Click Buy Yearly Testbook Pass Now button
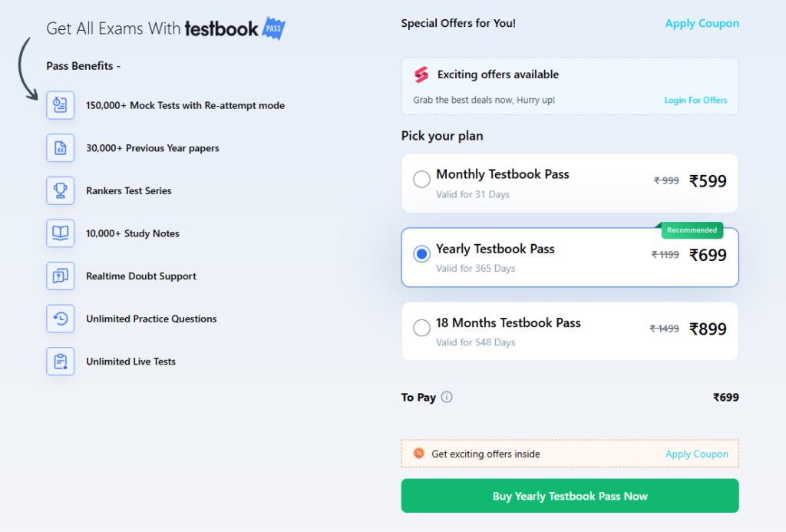 click(x=570, y=496)
